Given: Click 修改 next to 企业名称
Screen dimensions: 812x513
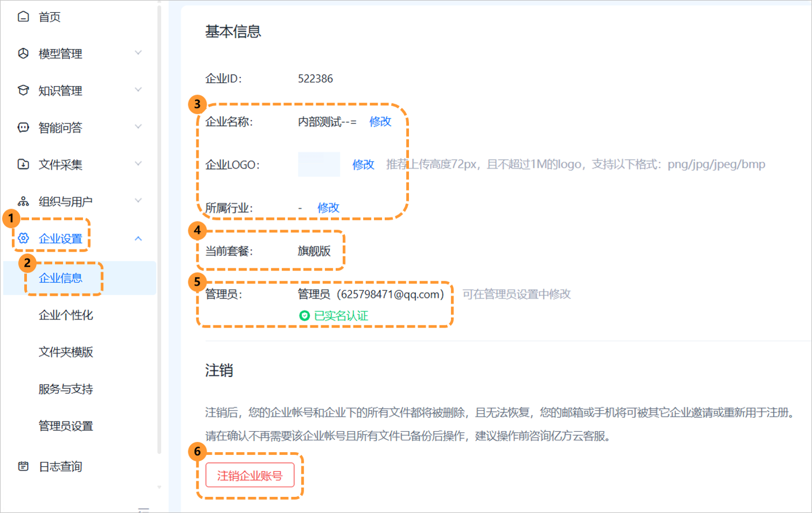Looking at the screenshot, I should 380,122.
